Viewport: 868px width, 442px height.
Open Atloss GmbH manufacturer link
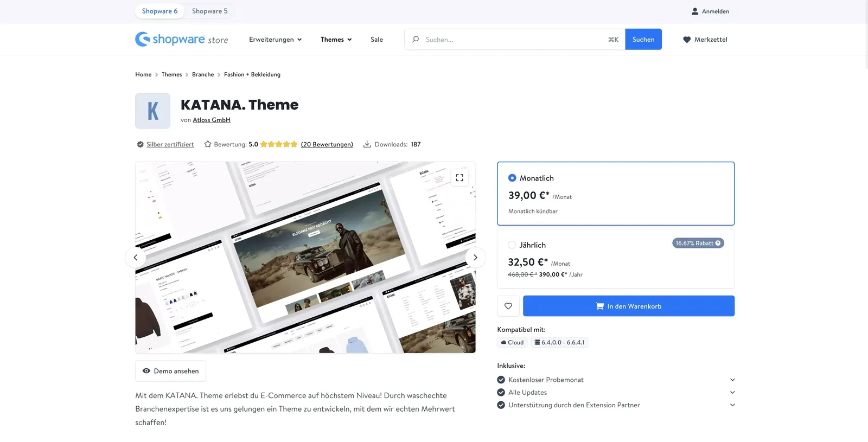pos(212,120)
